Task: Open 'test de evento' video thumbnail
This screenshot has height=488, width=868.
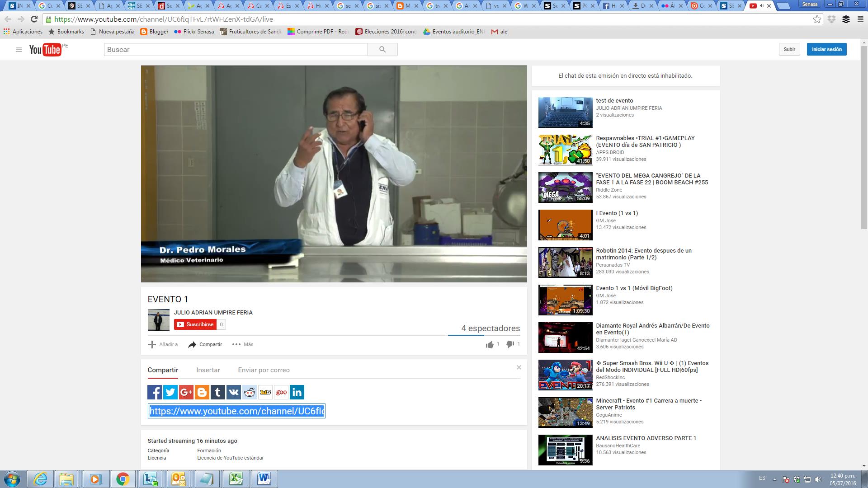Action: (565, 113)
